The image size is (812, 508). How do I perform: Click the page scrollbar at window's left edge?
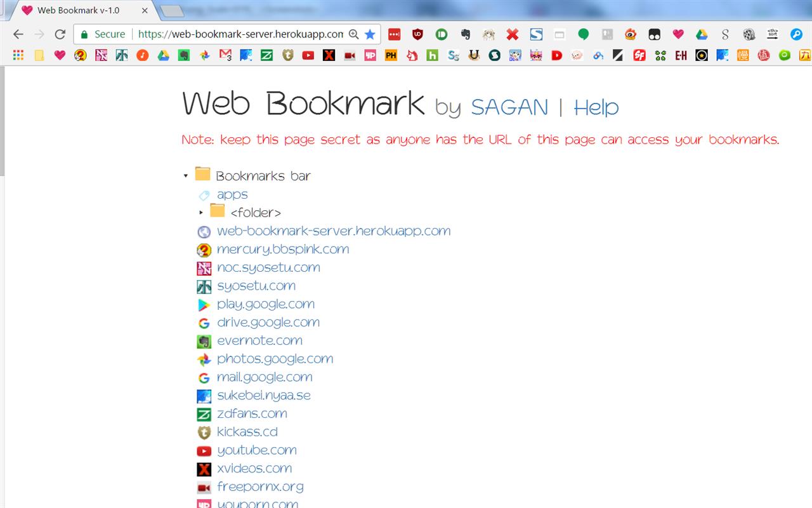pos(3,121)
